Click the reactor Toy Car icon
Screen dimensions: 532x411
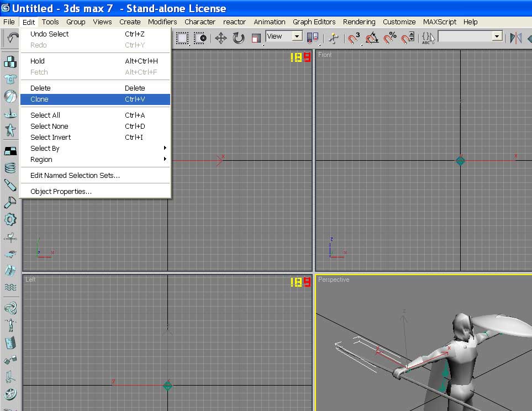(x=10, y=254)
